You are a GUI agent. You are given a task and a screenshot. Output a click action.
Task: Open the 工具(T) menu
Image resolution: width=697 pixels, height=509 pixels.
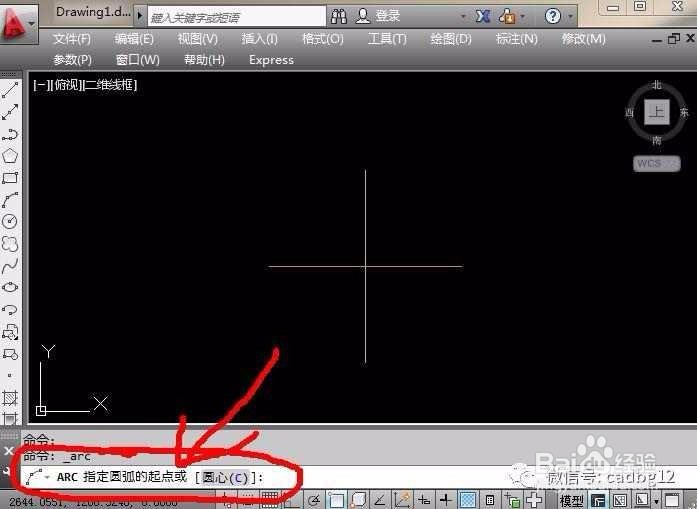[387, 39]
